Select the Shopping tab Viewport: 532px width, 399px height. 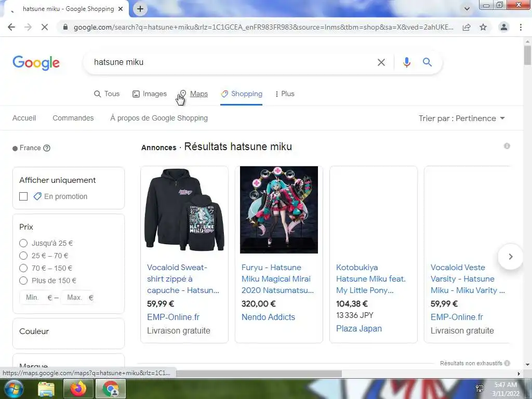pyautogui.click(x=241, y=94)
